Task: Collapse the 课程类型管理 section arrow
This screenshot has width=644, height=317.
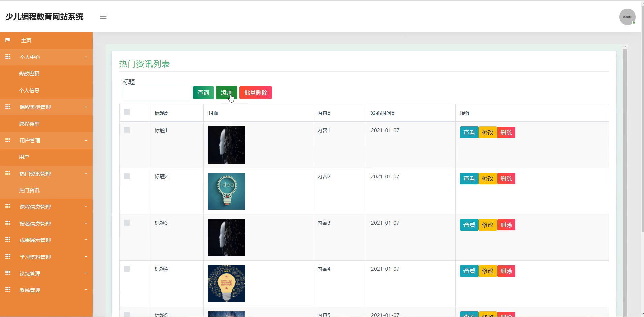Action: [86, 107]
